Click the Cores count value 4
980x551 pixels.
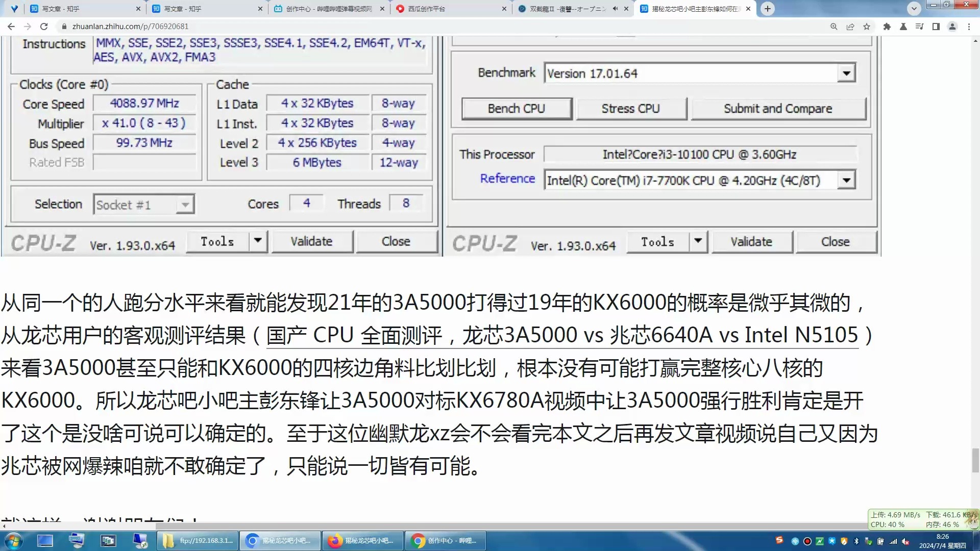tap(306, 203)
